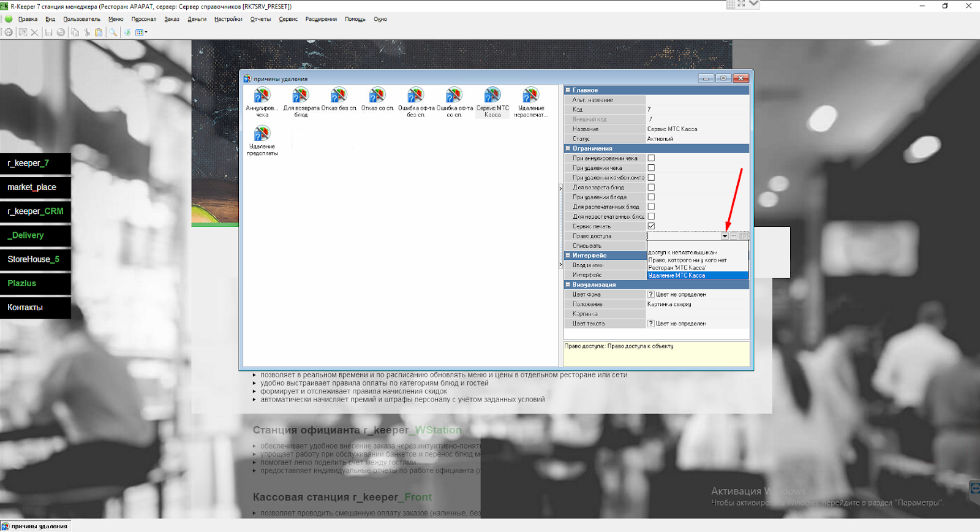Toggle 'Для распечатанных блюд' checkbox
The image size is (980, 532).
[x=651, y=207]
